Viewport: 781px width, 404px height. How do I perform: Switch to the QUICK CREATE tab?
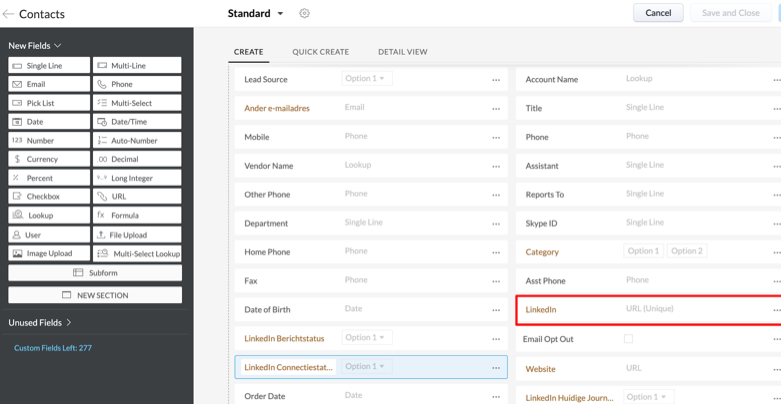321,52
